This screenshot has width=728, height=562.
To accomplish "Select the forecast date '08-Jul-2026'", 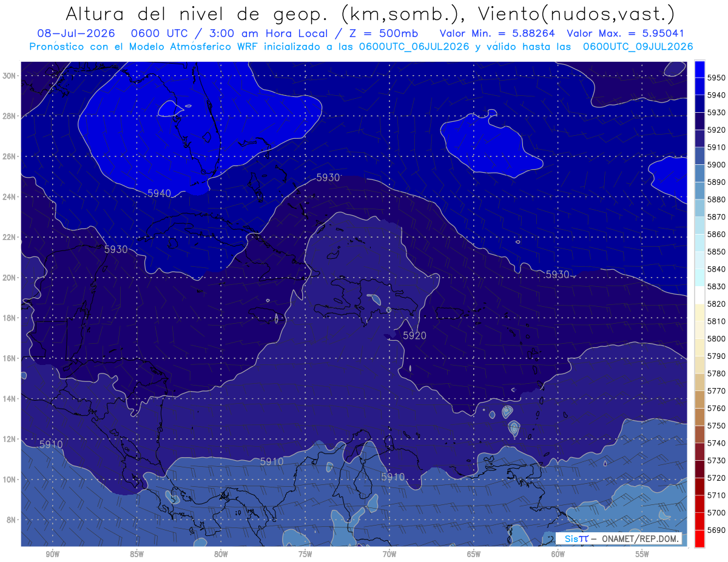I will (75, 33).
